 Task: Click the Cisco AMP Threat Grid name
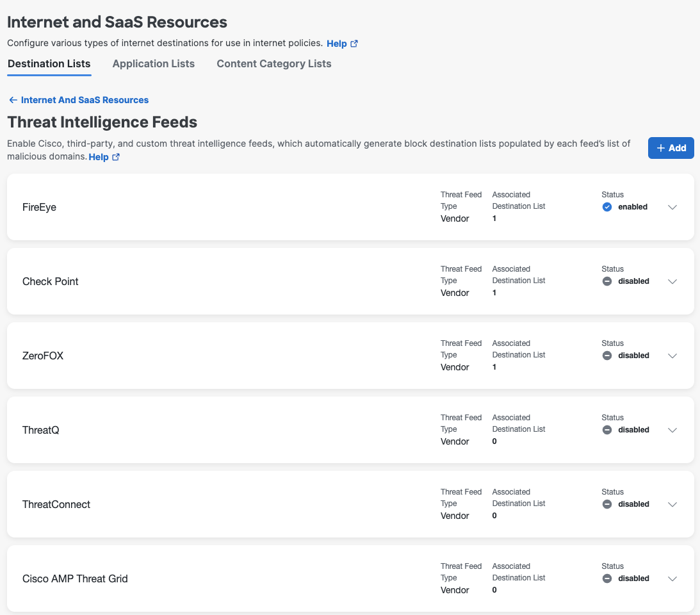click(x=75, y=579)
